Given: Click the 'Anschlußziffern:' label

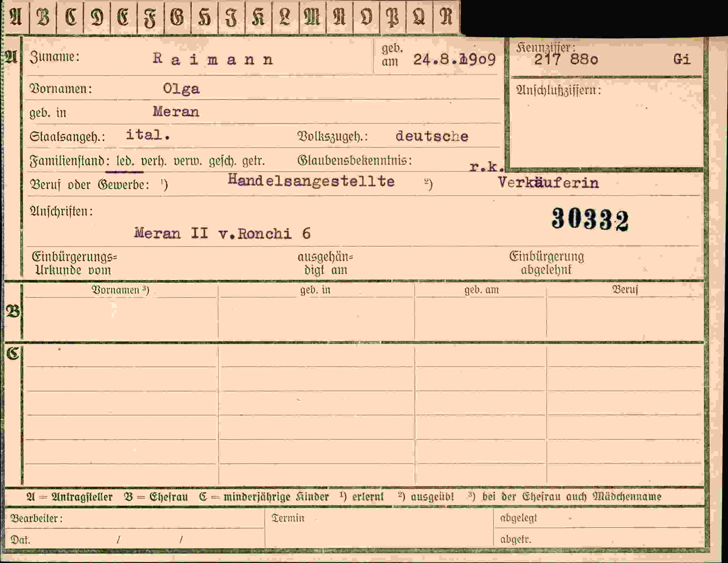Looking at the screenshot, I should (x=559, y=90).
